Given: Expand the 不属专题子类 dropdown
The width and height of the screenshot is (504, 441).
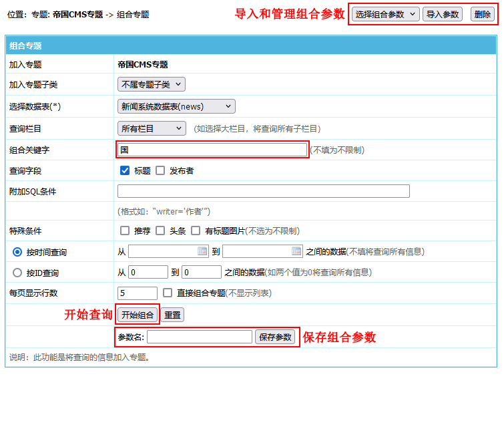Looking at the screenshot, I should click(x=151, y=85).
